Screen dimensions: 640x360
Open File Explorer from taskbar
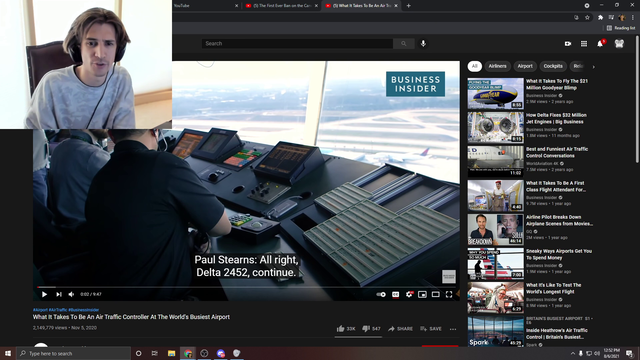(x=171, y=353)
